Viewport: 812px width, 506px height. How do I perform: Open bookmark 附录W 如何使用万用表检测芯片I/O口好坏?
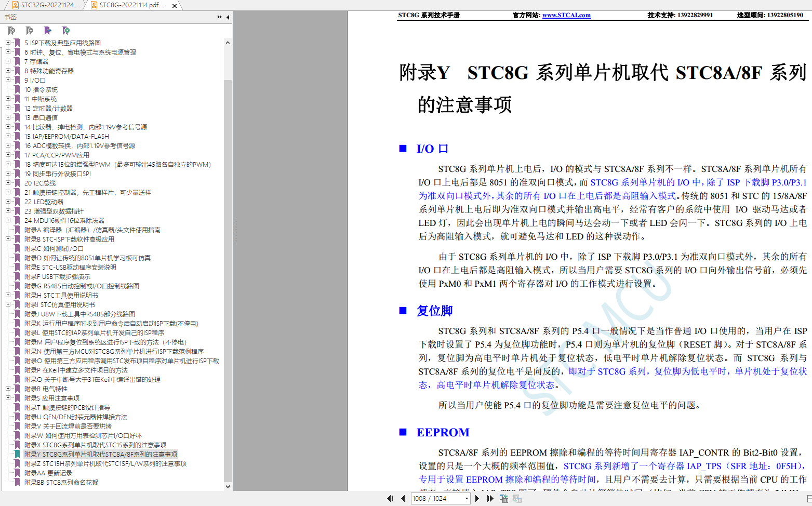[x=83, y=435]
